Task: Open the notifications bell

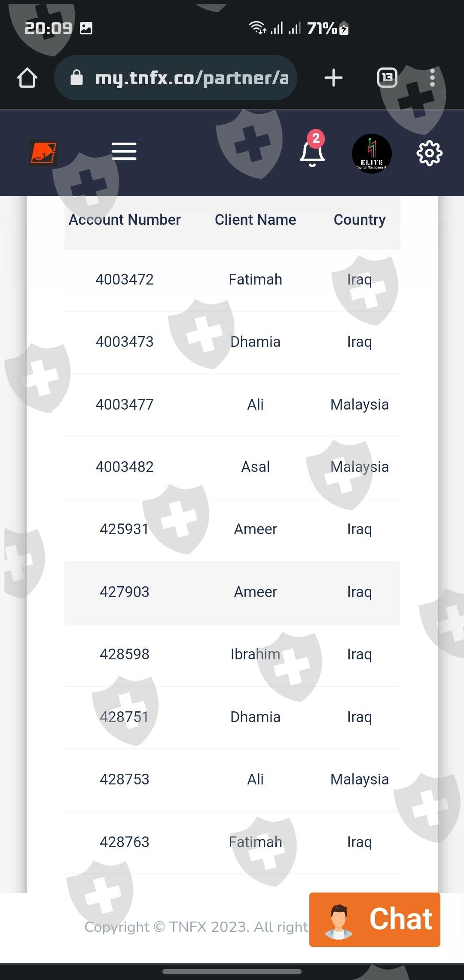Action: (x=312, y=153)
